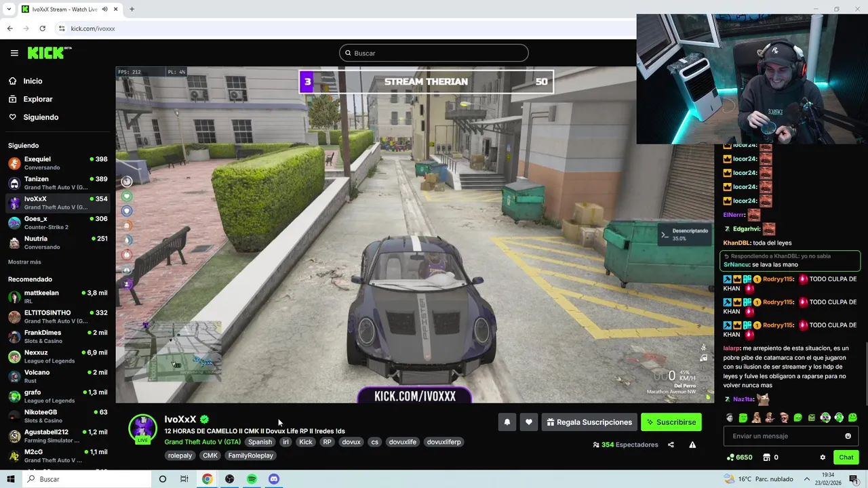Open recommended channel mattkeelan

pos(58,297)
